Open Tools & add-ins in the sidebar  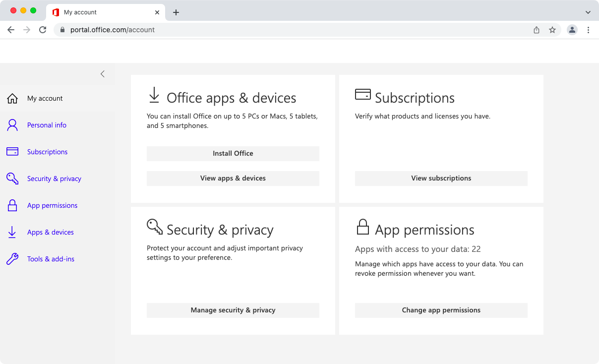pyautogui.click(x=51, y=259)
